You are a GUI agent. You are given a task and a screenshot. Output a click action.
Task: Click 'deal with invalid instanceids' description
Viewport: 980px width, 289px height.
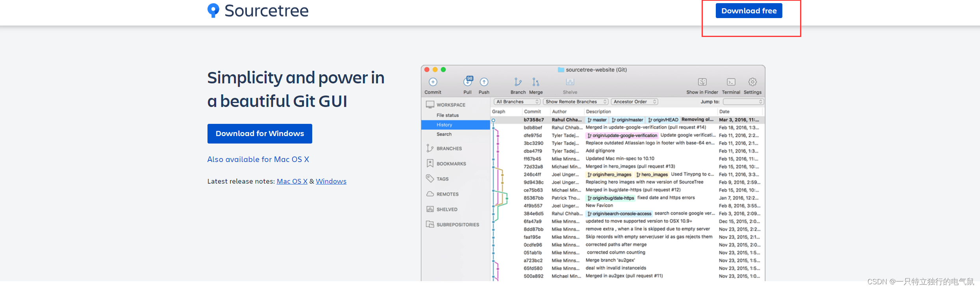point(616,268)
